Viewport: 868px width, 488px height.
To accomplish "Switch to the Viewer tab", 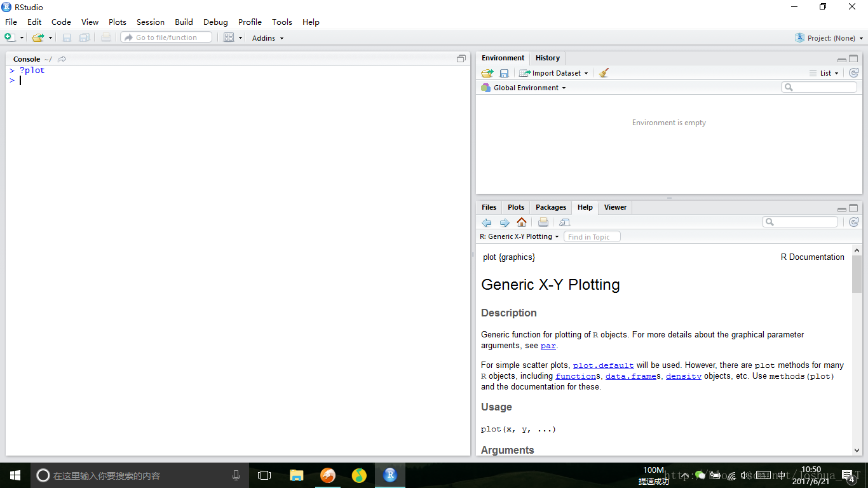I will tap(615, 207).
